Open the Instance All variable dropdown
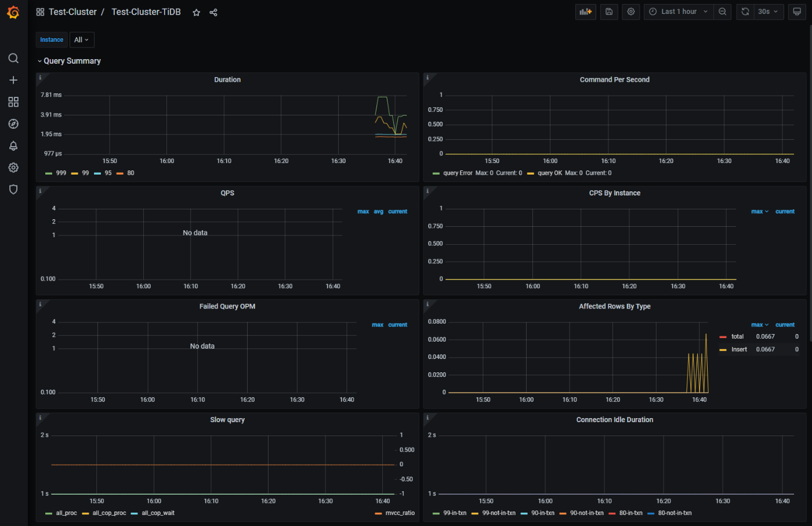 (x=82, y=40)
